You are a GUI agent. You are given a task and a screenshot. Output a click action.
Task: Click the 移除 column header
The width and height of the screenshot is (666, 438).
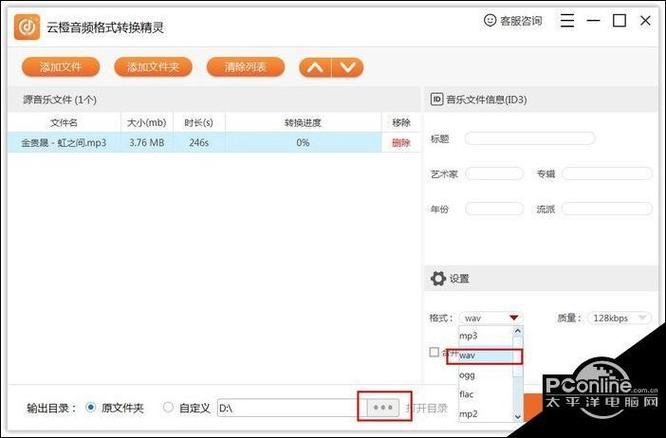click(401, 123)
